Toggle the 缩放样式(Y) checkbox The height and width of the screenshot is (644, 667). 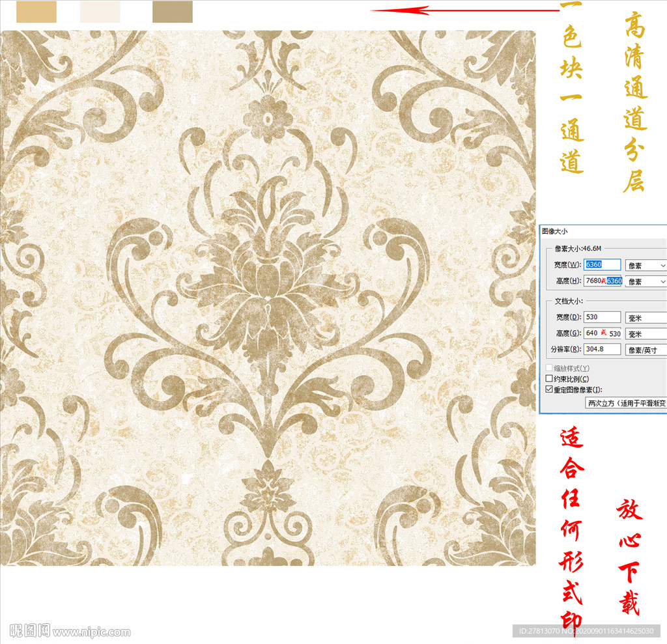(x=549, y=367)
